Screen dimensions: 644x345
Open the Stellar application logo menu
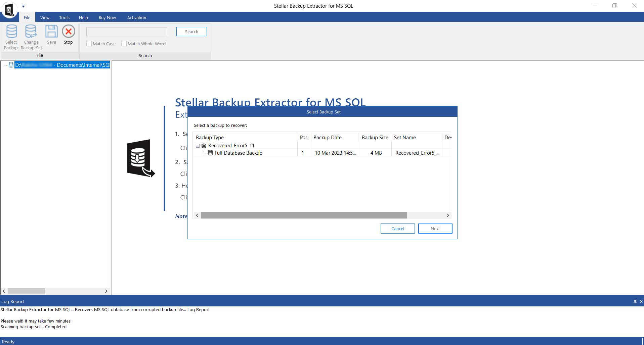tap(9, 10)
